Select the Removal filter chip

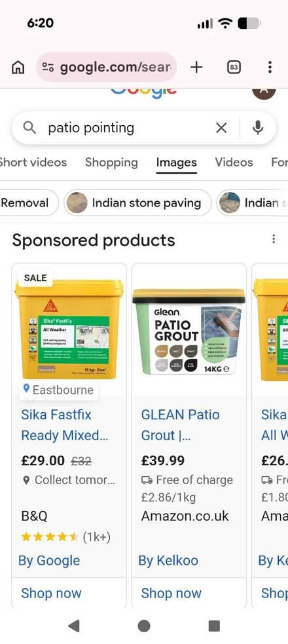point(27,202)
